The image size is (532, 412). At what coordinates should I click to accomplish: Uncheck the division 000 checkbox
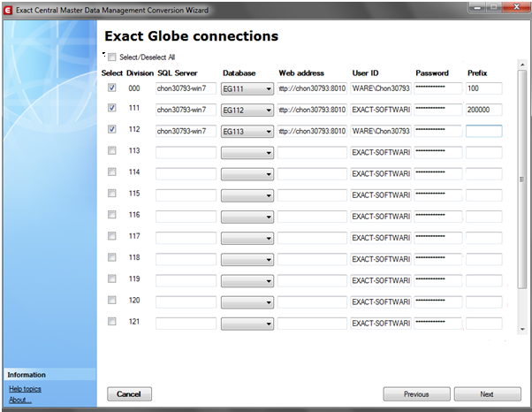pos(111,88)
